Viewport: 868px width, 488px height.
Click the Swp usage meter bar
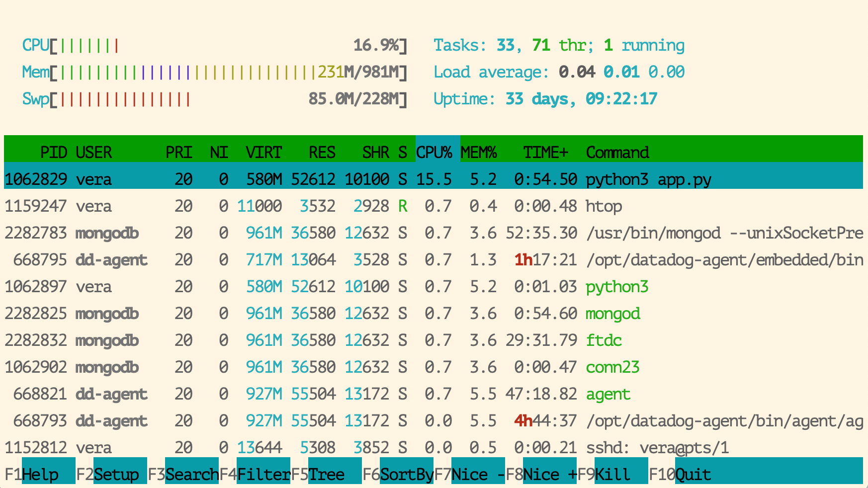(x=215, y=99)
